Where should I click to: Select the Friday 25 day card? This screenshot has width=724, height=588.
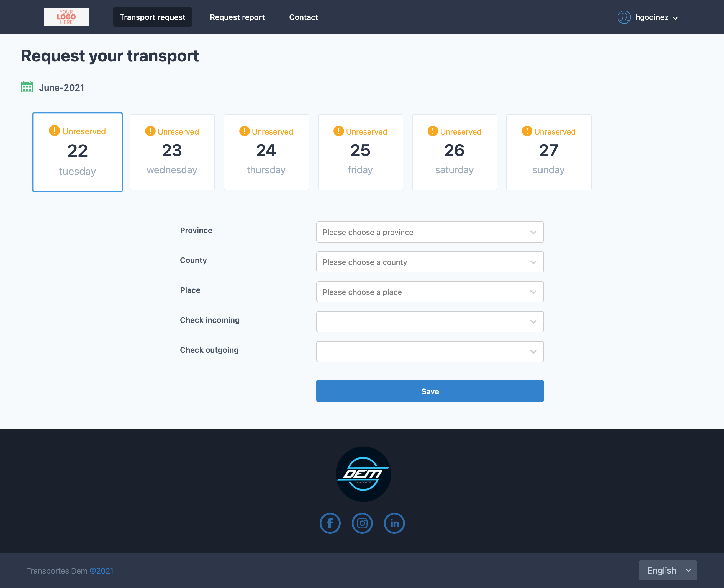point(360,152)
